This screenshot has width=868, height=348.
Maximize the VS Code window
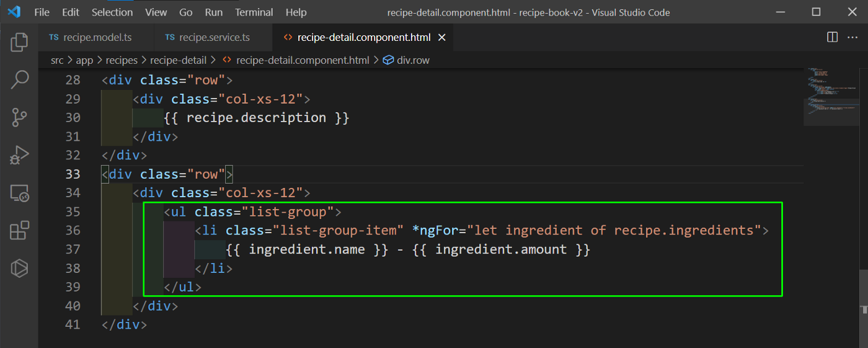816,12
